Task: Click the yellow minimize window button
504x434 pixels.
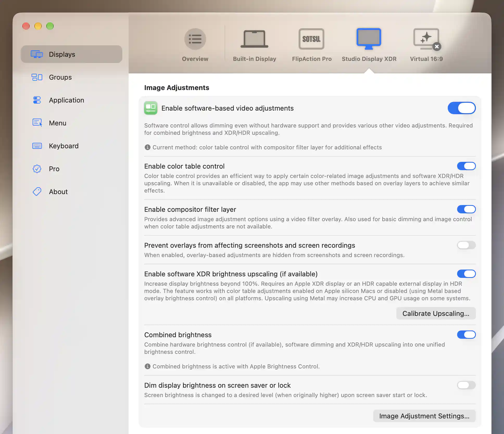Action: [38, 26]
